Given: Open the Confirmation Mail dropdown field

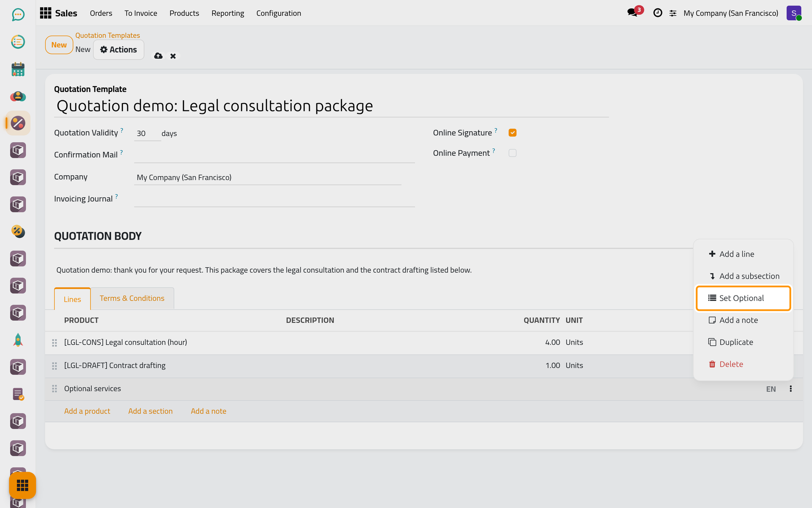Looking at the screenshot, I should (274, 155).
